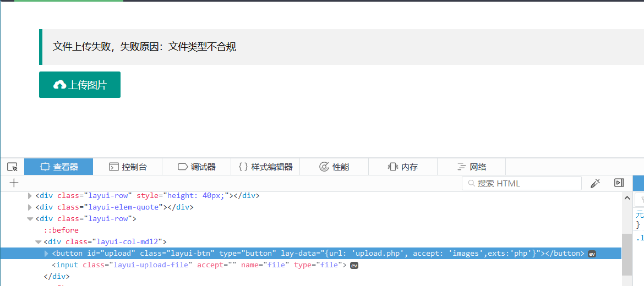
Task: Click the plus icon to create new node
Action: click(x=14, y=183)
